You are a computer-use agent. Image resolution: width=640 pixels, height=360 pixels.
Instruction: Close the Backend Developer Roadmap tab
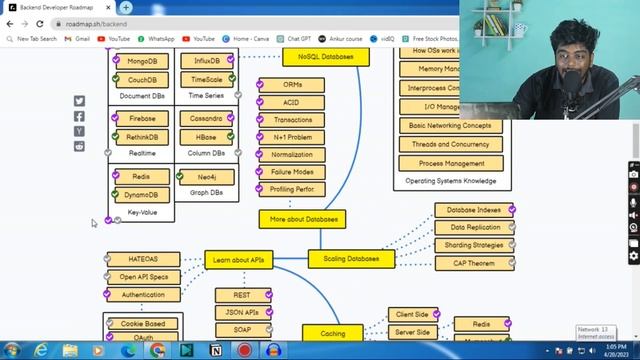(108, 7)
